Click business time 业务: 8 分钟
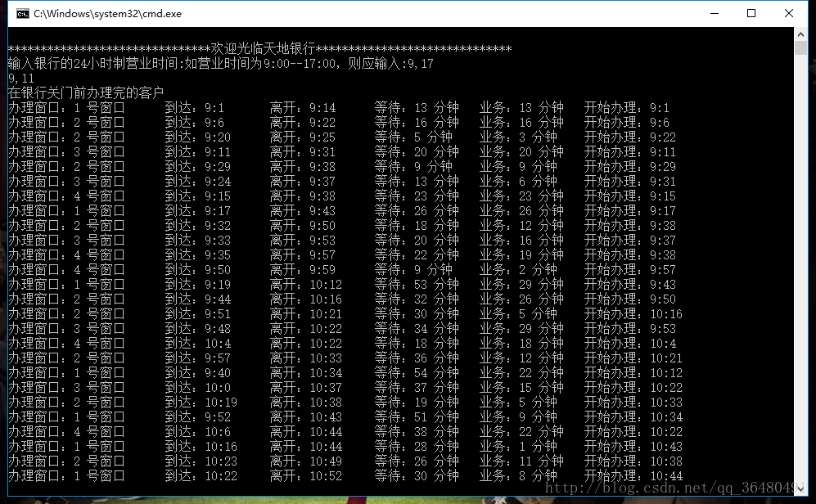Screen dimensions: 816x504 (518, 476)
